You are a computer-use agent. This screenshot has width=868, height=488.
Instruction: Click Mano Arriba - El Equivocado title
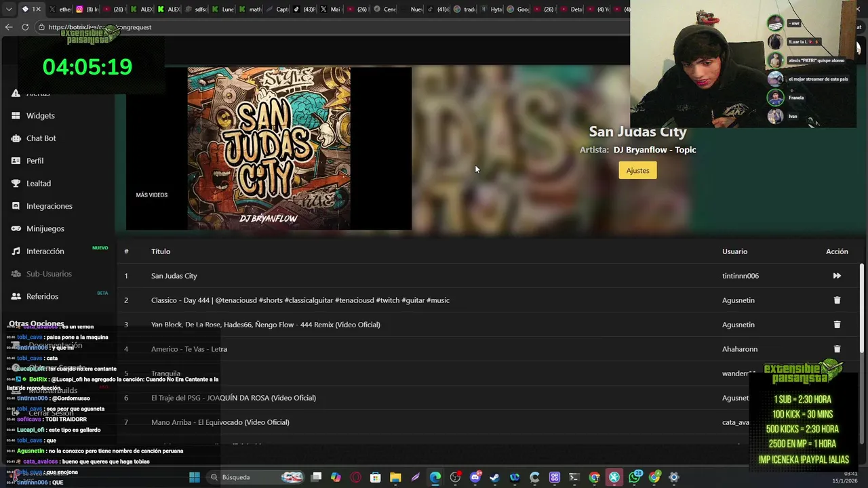220,422
